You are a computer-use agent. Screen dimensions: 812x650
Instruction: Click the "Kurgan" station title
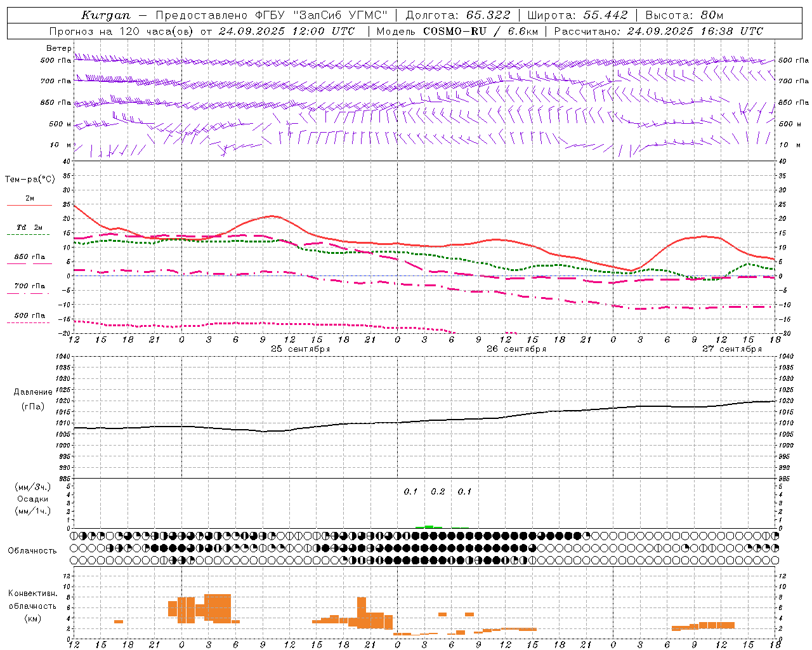point(106,15)
